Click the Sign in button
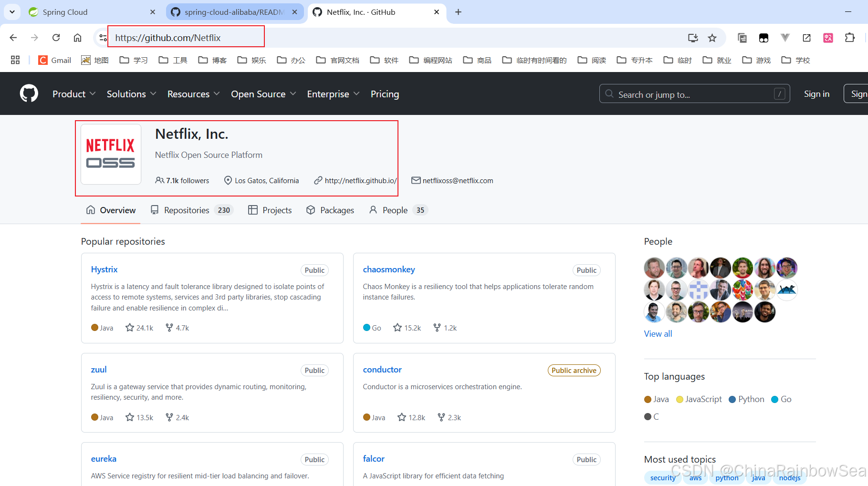868x486 pixels. (816, 94)
